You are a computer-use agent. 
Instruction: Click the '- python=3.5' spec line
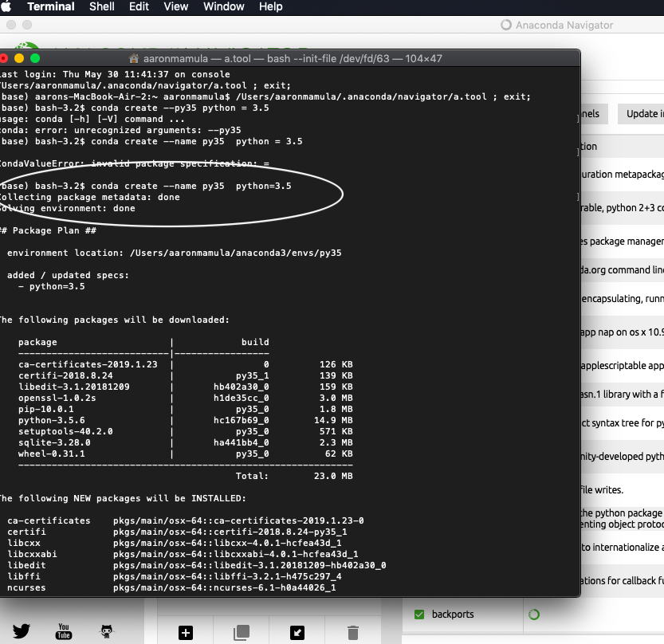click(x=51, y=287)
